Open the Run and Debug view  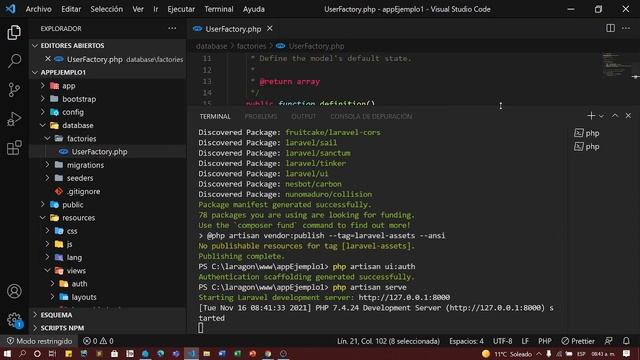[x=14, y=119]
